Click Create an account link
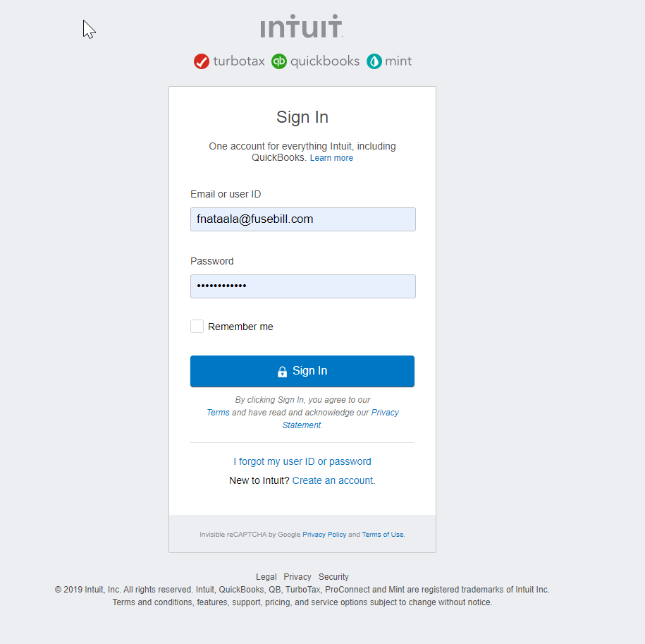This screenshot has height=644, width=645. pos(333,480)
